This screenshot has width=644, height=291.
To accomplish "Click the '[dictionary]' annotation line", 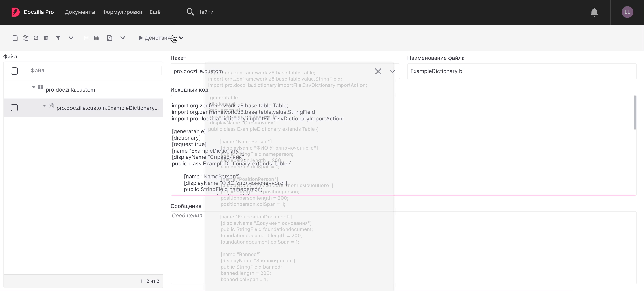I will [186, 138].
